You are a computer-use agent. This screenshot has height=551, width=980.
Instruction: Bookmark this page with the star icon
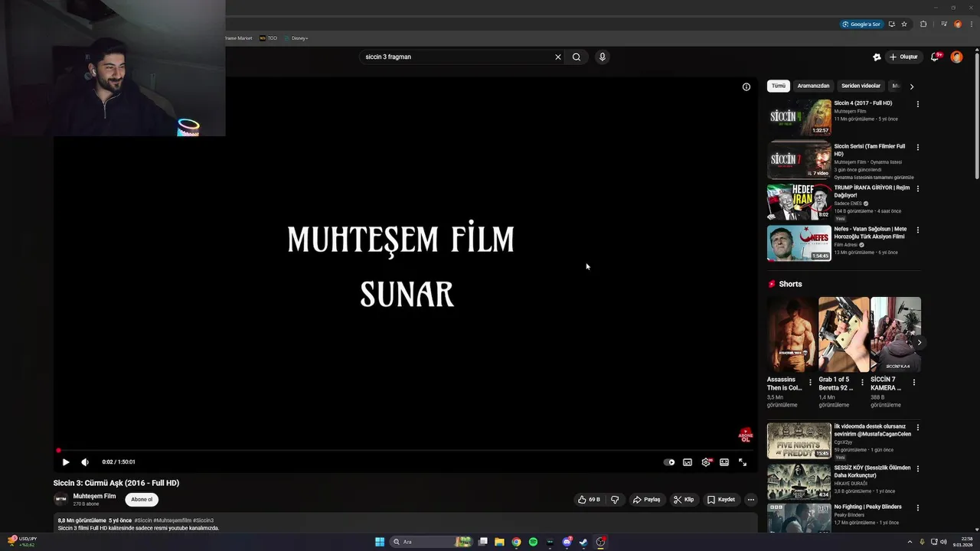(x=904, y=24)
